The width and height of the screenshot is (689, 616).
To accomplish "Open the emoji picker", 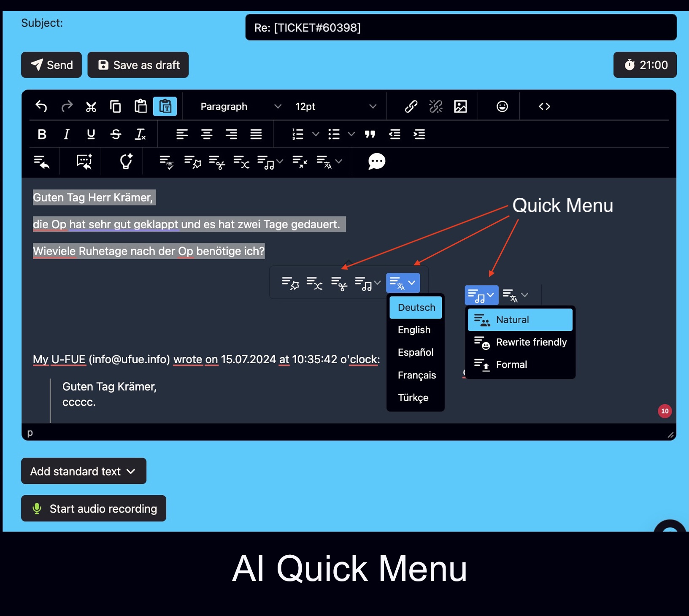I will tap(502, 106).
